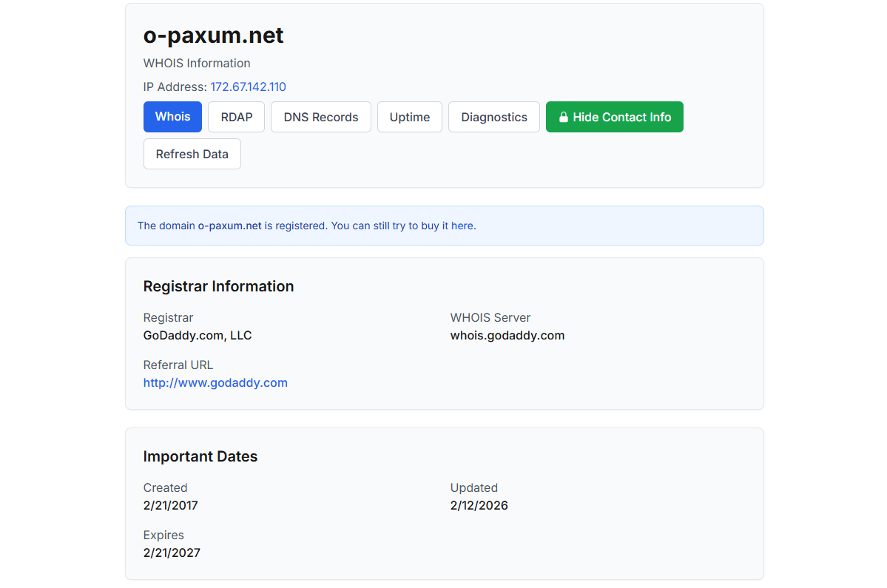Click the lock icon on Hide Contact Info
This screenshot has height=588, width=887.
pyautogui.click(x=564, y=118)
